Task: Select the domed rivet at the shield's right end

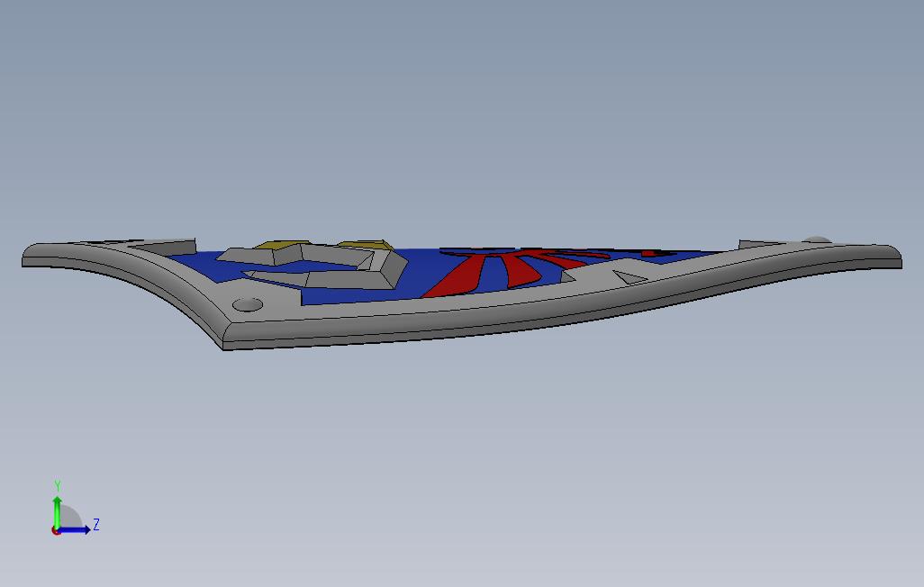Action: click(x=818, y=239)
